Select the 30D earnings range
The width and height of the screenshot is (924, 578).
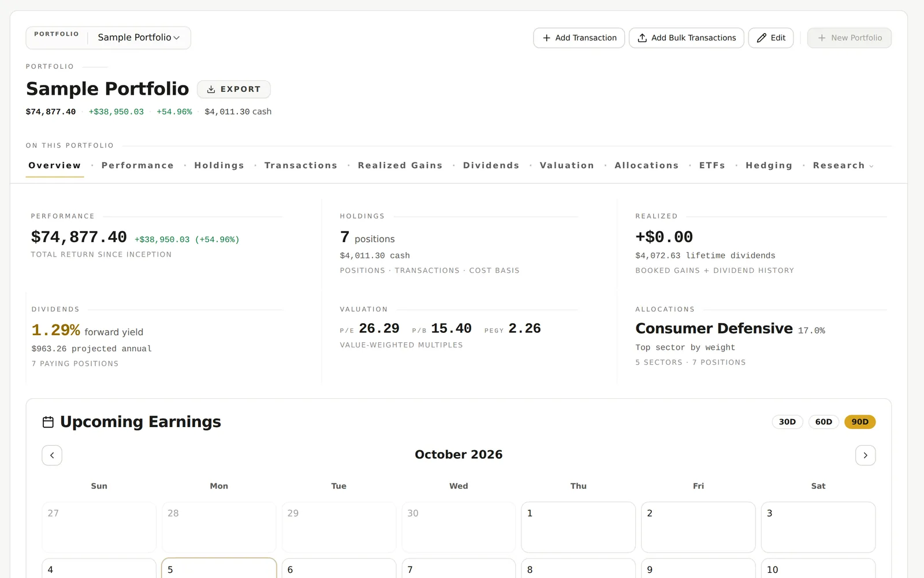[787, 422]
